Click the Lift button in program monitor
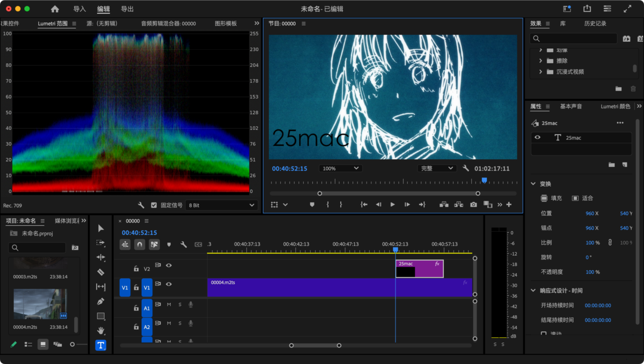 pos(444,204)
